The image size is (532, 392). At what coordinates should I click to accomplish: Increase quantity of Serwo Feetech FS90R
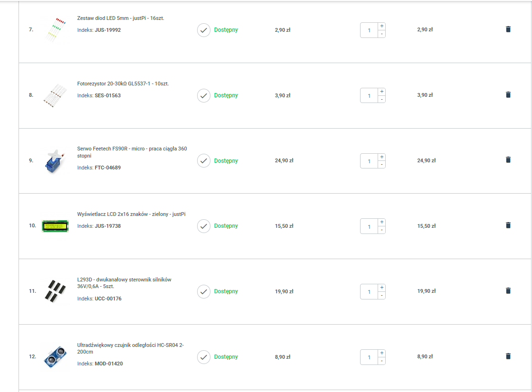tap(382, 157)
